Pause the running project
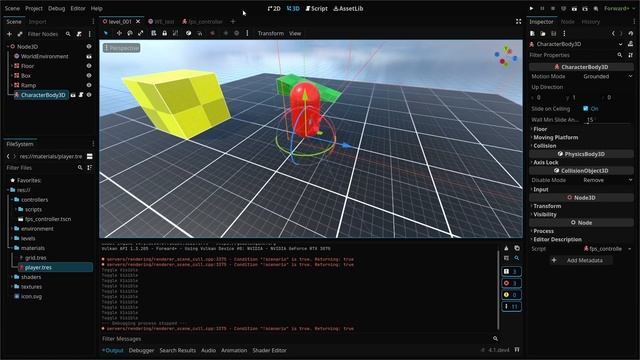Screen dimensions: 640x360 coord(542,8)
